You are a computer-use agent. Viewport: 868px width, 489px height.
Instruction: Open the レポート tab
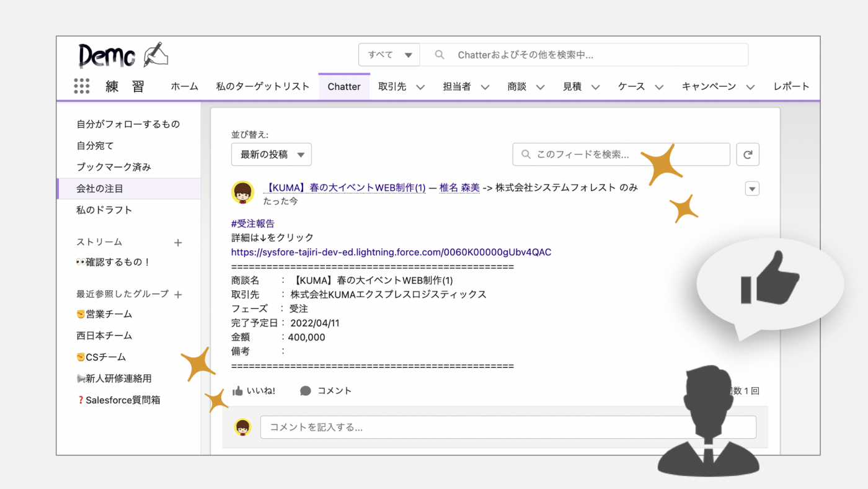coord(792,87)
